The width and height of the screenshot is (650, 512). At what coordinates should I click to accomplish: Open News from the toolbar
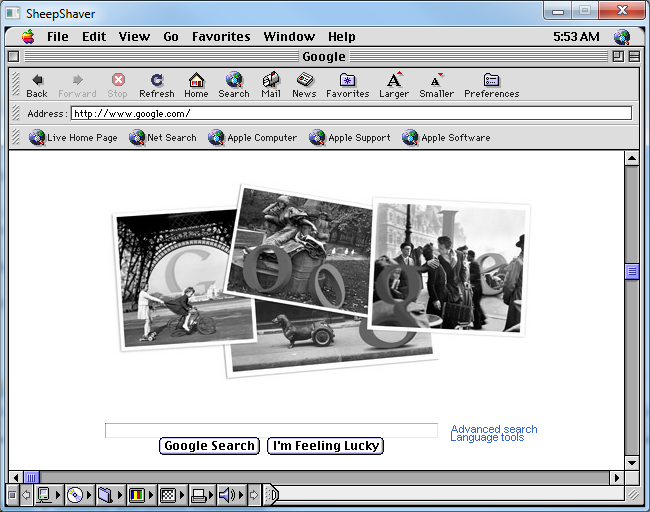coord(304,85)
